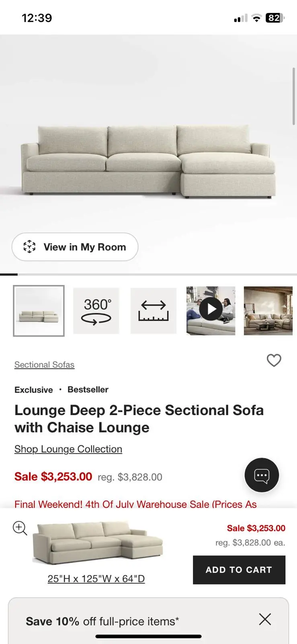Tap the Final Weekend Warehouse Sale promo text
The width and height of the screenshot is (297, 644).
point(135,504)
